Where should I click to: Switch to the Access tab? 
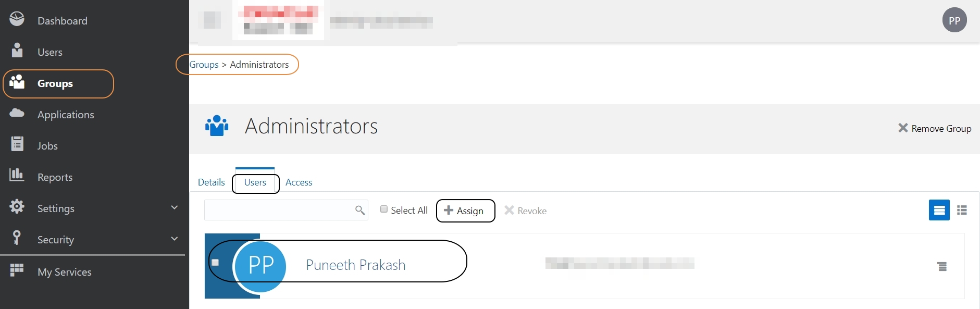pos(299,182)
